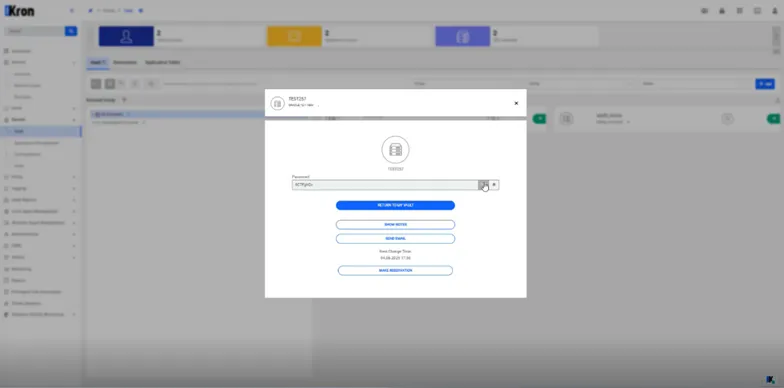Expand the Local Agent Management sidebar menu
784x388 pixels.
point(40,212)
